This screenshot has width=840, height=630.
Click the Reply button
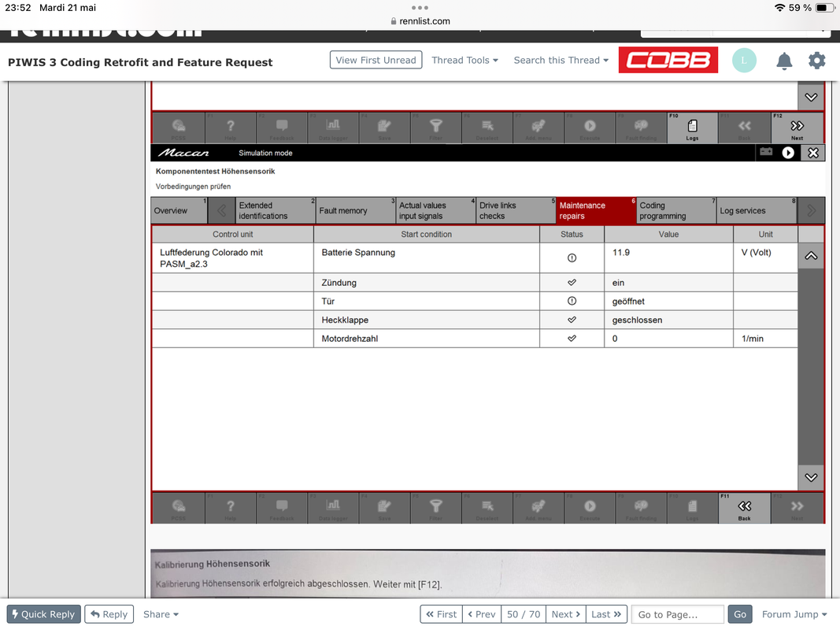point(109,614)
